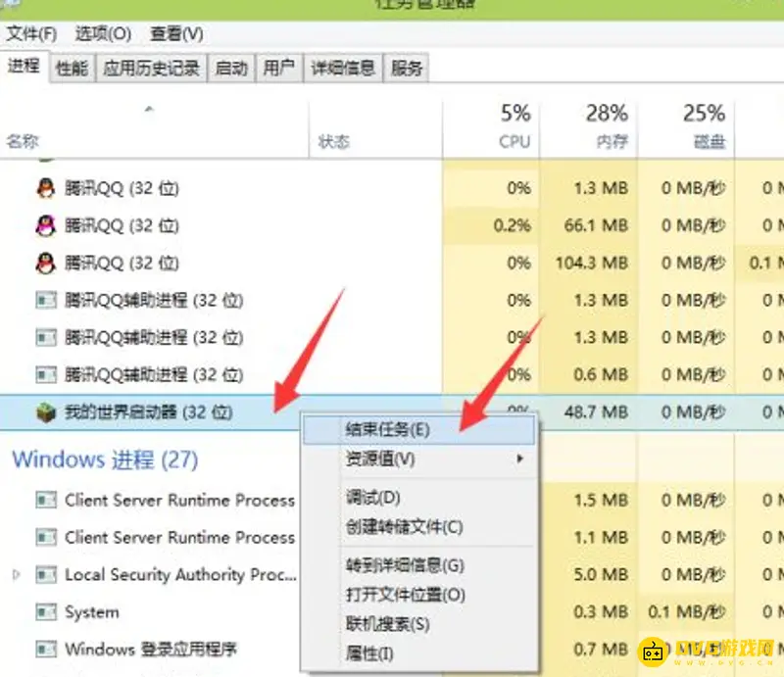Click the Windows 进程 (27) group heading

[105, 459]
